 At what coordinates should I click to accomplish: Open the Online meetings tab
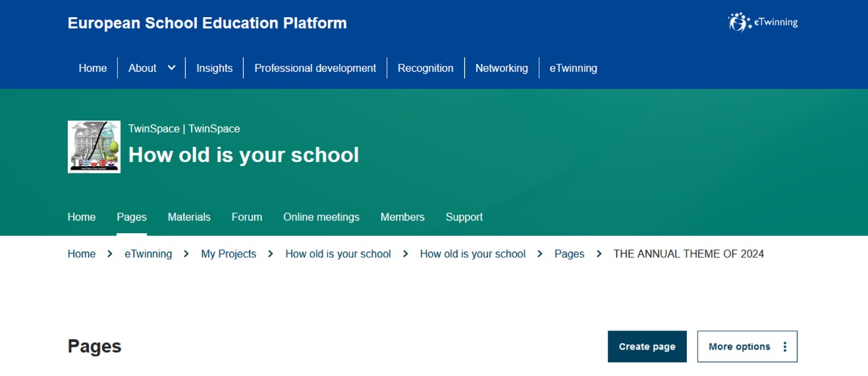point(321,217)
